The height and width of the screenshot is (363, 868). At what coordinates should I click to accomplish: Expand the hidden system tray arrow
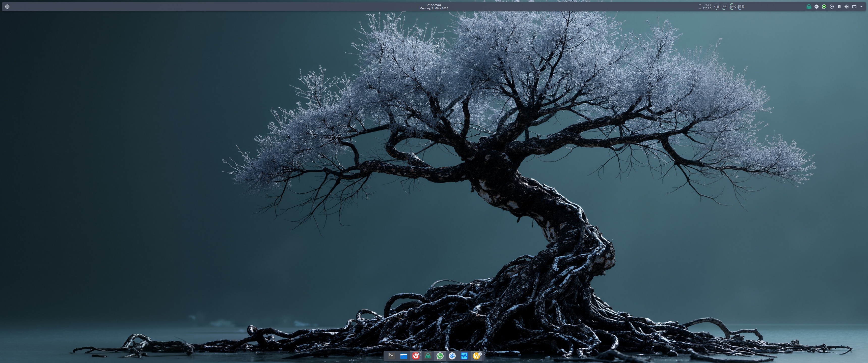point(862,6)
